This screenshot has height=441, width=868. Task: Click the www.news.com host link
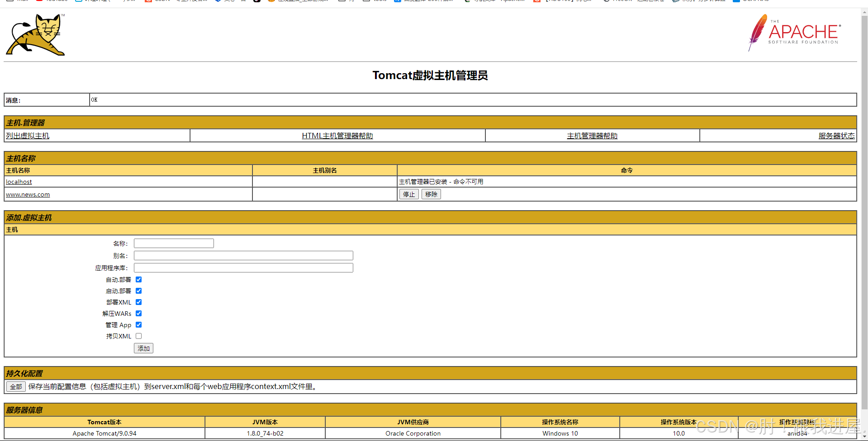[x=28, y=194]
